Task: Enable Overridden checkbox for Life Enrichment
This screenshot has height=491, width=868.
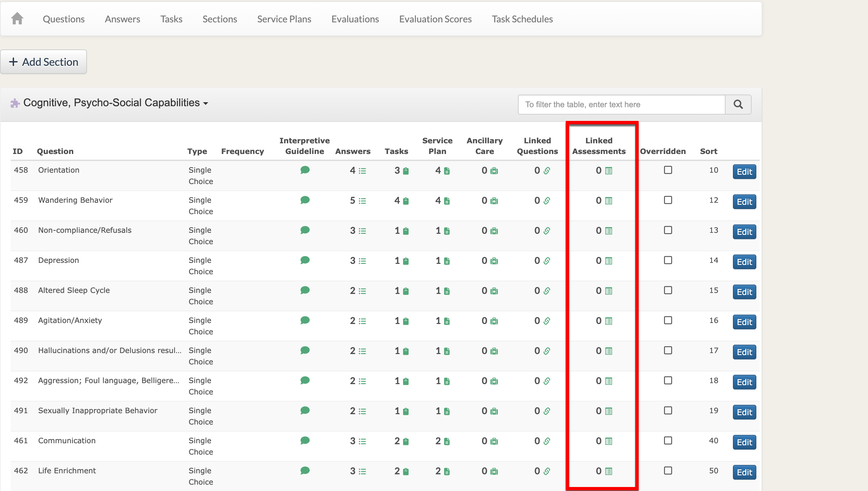Action: click(667, 470)
